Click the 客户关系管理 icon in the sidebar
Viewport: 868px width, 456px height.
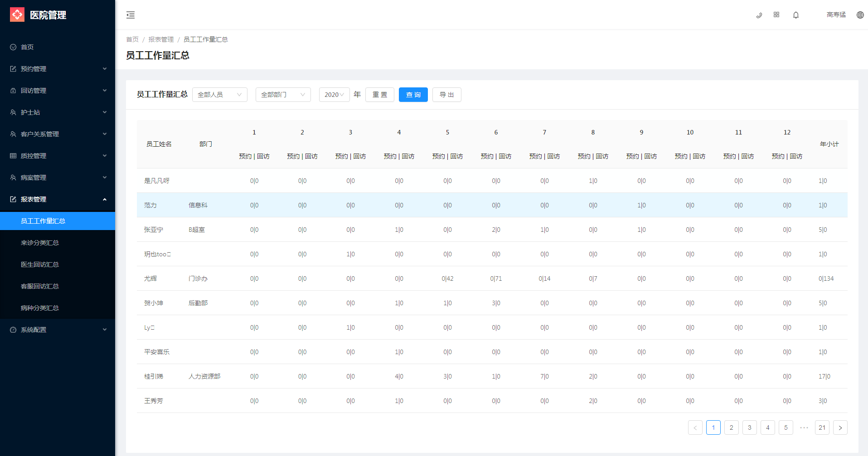(x=13, y=134)
